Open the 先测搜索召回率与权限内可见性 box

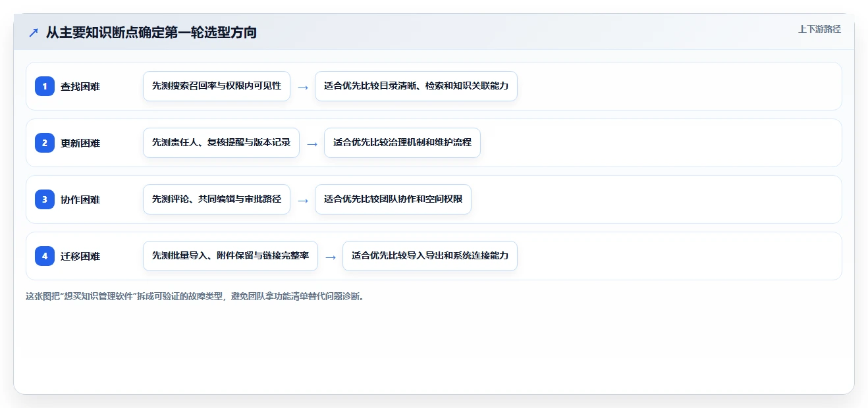pos(217,86)
